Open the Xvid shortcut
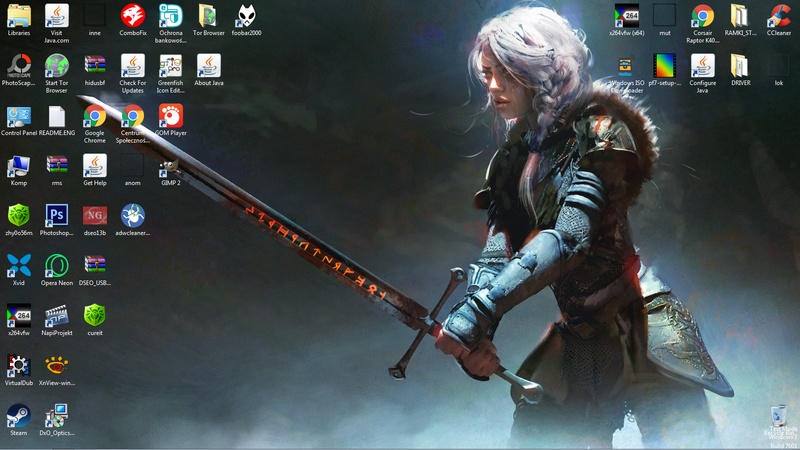The image size is (800, 450). point(19,266)
